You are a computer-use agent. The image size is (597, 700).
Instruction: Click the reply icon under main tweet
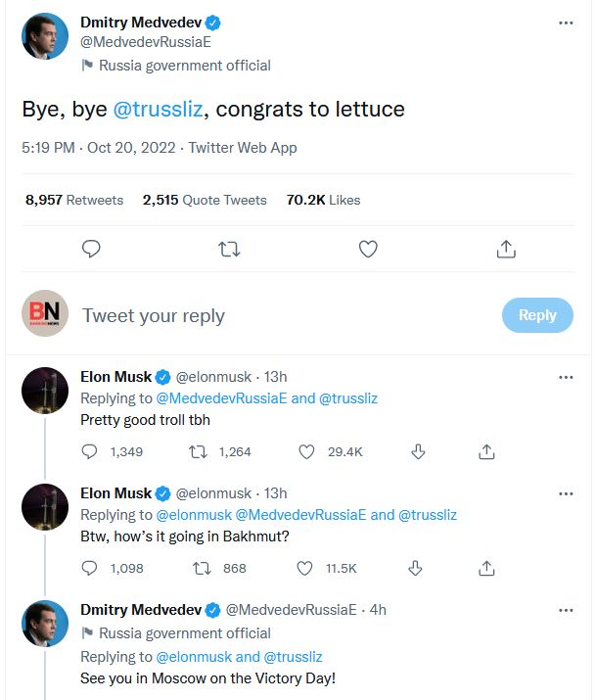point(91,249)
